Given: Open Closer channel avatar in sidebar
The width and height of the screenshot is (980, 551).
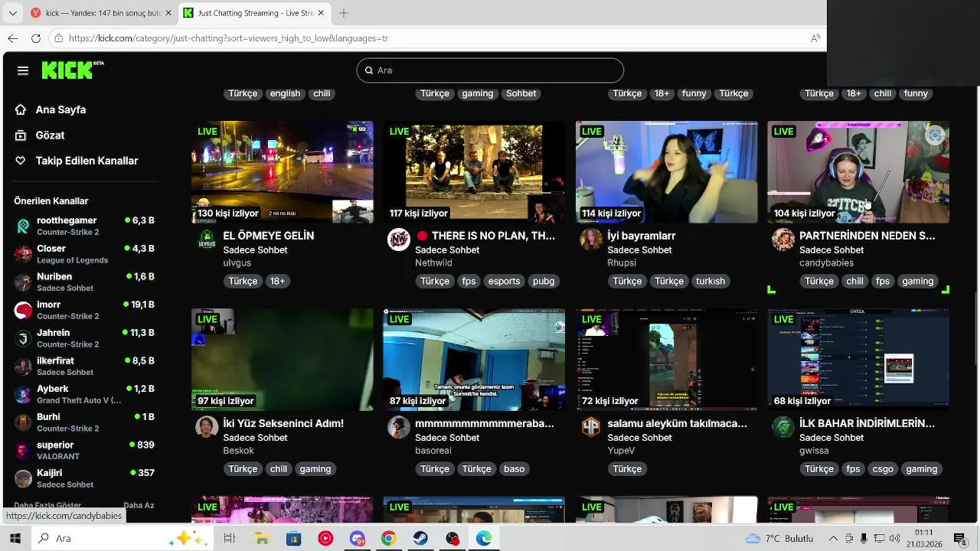Looking at the screenshot, I should pos(24,254).
